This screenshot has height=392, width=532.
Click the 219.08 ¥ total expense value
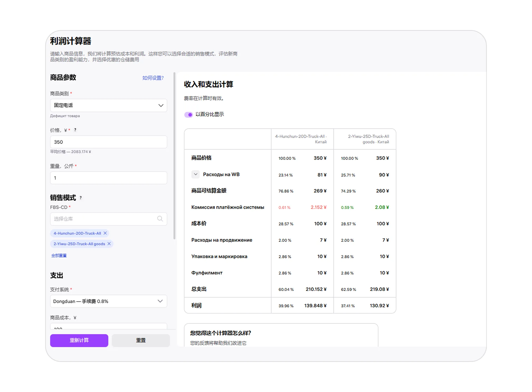tap(379, 289)
